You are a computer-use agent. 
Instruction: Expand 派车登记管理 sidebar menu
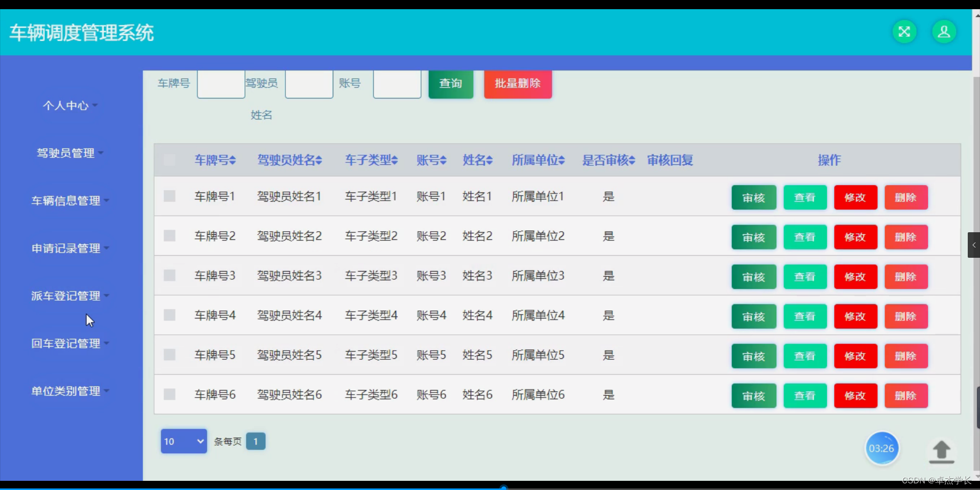(70, 296)
